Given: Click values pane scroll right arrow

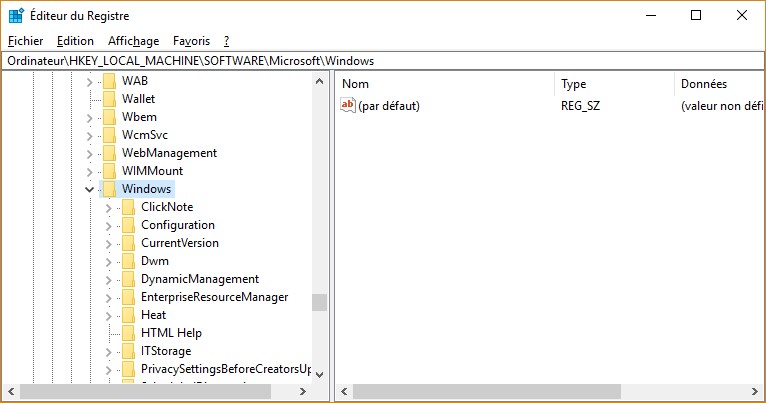Looking at the screenshot, I should pyautogui.click(x=755, y=391).
